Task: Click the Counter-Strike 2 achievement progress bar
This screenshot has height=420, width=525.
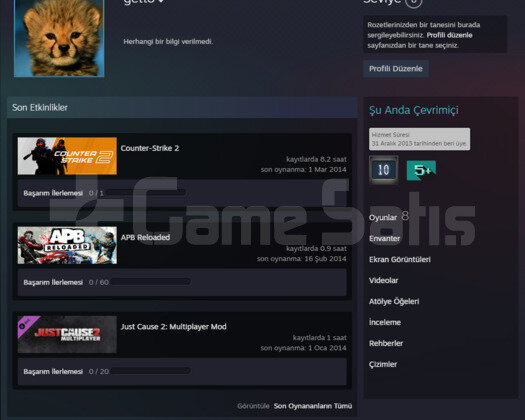Action: tap(146, 193)
